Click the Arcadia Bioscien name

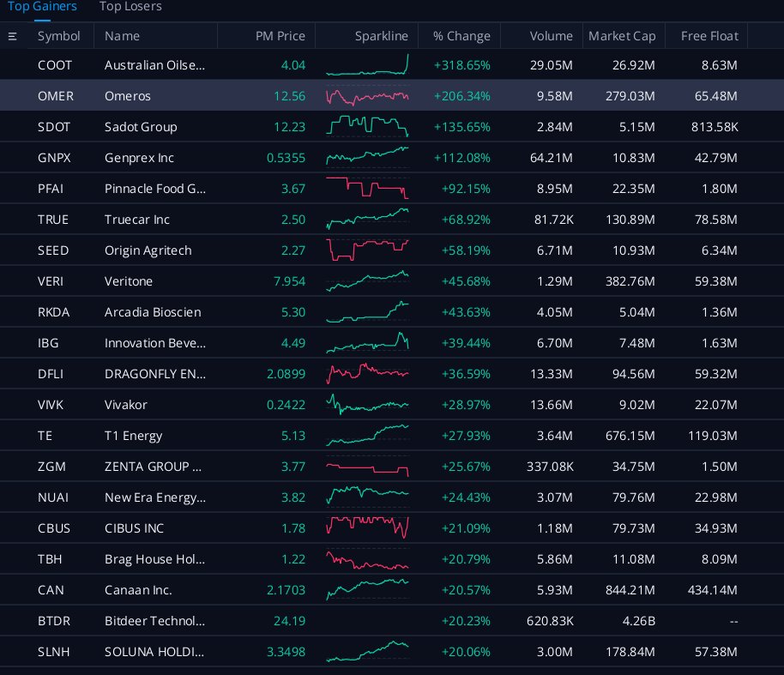click(x=153, y=312)
